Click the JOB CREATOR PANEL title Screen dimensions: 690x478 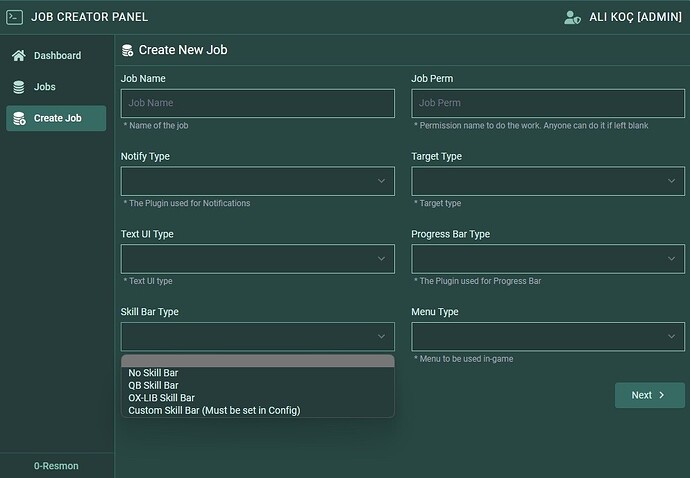(89, 17)
